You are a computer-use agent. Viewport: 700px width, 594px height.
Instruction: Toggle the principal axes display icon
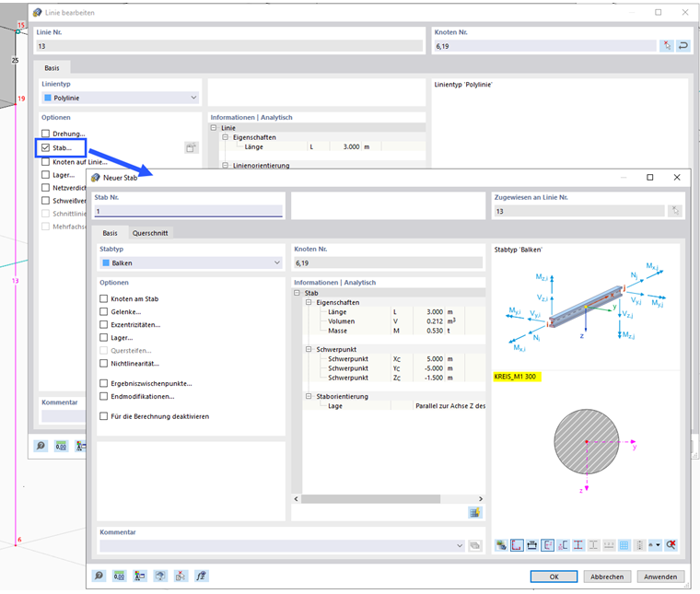point(547,545)
